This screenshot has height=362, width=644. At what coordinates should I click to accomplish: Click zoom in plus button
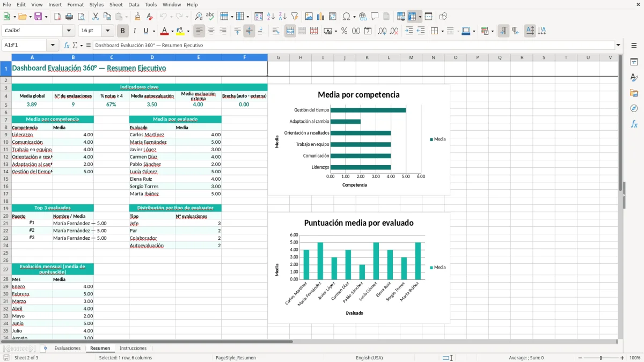[623, 358]
